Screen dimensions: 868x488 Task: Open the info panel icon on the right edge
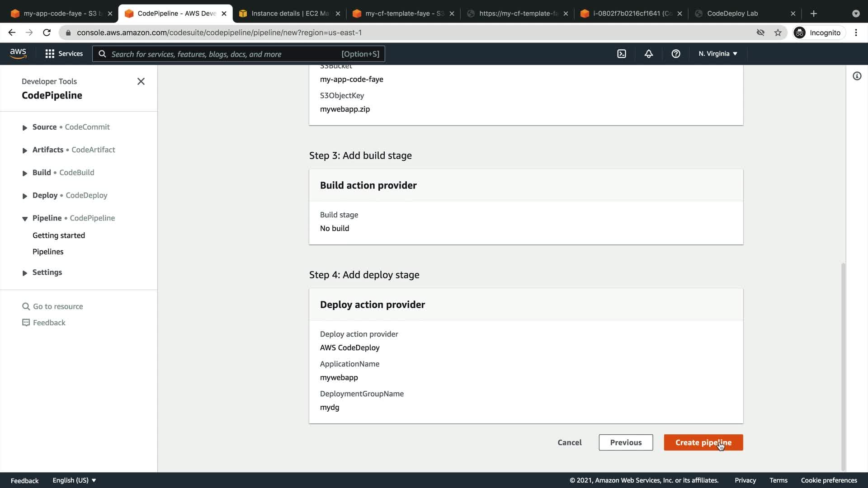(x=857, y=76)
